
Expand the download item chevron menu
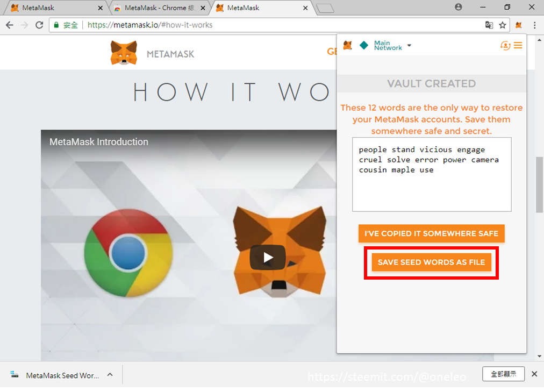tap(110, 375)
